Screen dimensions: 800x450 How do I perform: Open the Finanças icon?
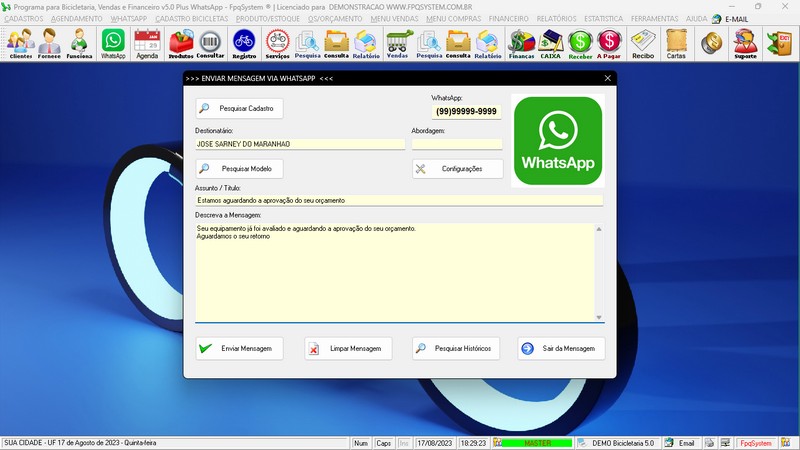point(521,44)
